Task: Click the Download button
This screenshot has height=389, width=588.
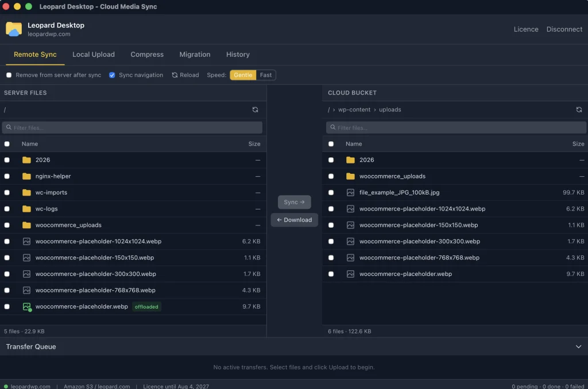Action: click(x=294, y=220)
